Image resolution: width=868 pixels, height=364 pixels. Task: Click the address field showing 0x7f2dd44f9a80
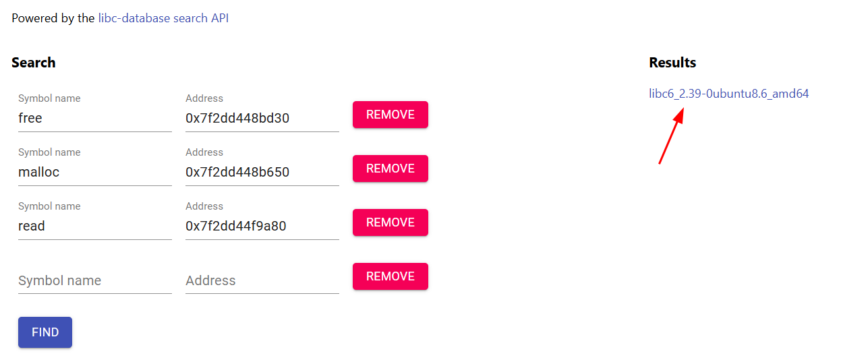click(x=262, y=226)
